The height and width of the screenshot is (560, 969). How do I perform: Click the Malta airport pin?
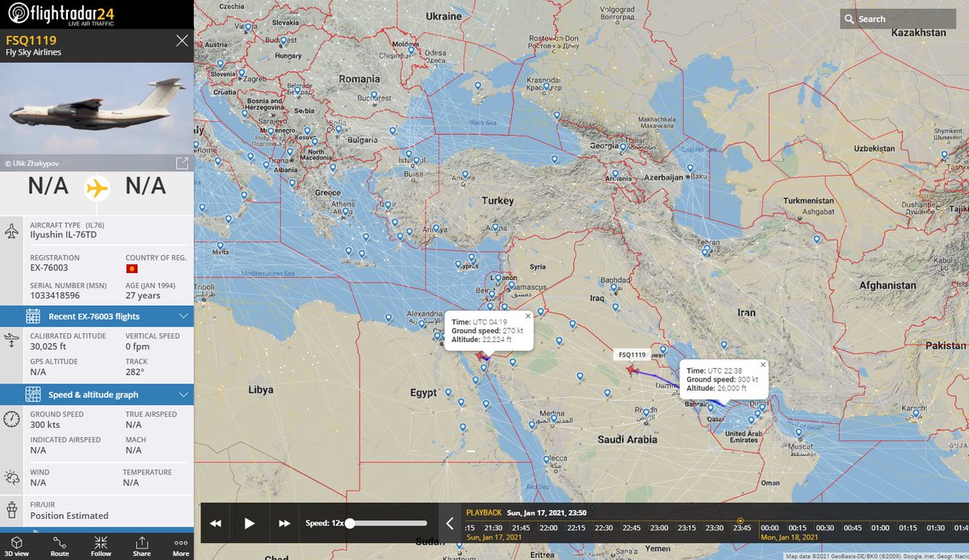click(220, 246)
